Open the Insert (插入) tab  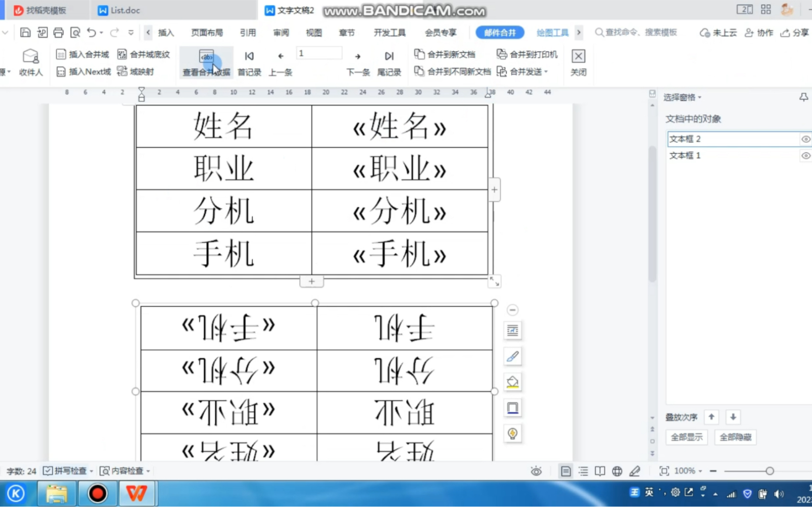pyautogui.click(x=166, y=33)
